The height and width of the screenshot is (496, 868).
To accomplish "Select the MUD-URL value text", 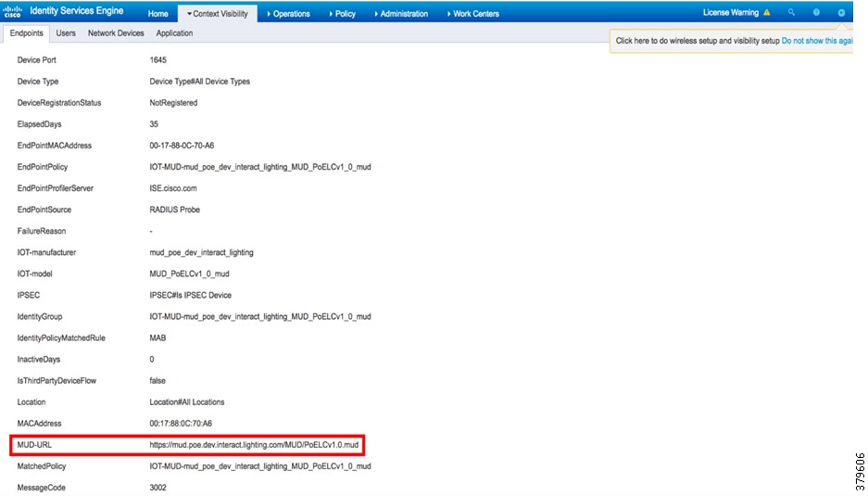I will [254, 444].
